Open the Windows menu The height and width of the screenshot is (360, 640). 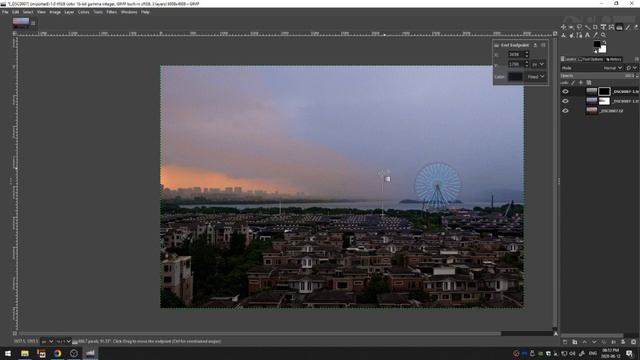point(129,12)
